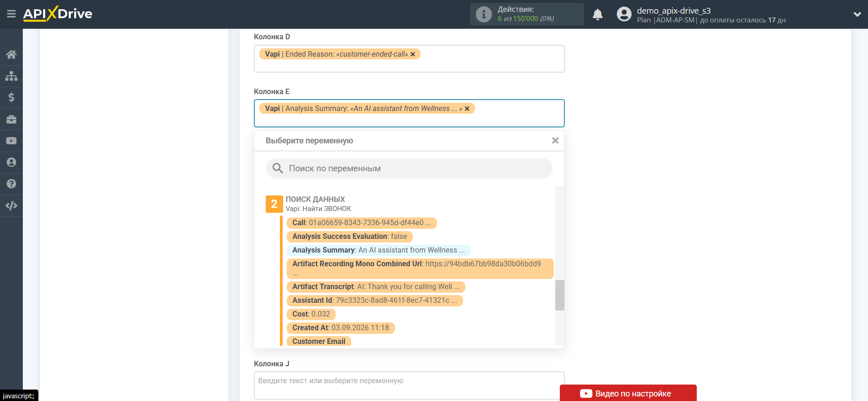Select the Analysis Summary variable
Viewport: 868px width, 401px height.
(379, 250)
